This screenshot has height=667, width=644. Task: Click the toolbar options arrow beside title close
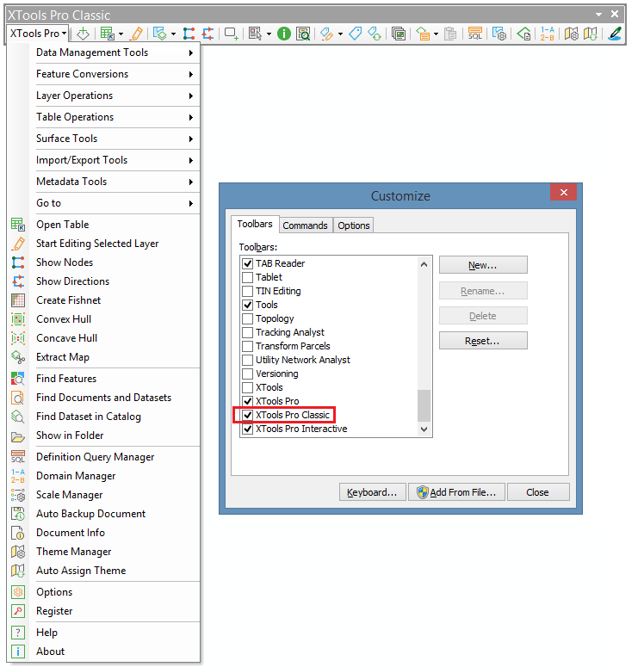(x=599, y=15)
